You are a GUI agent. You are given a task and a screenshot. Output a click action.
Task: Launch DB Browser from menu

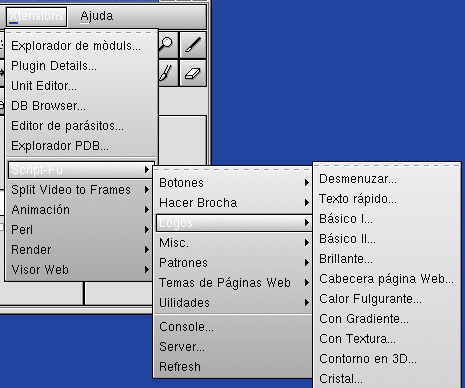click(82, 106)
